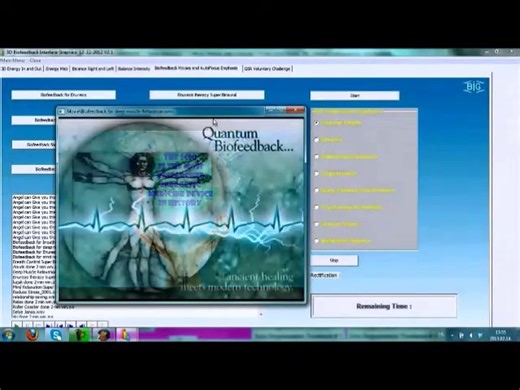Click the Rectification label
This screenshot has height=390, width=520.
pyautogui.click(x=325, y=275)
